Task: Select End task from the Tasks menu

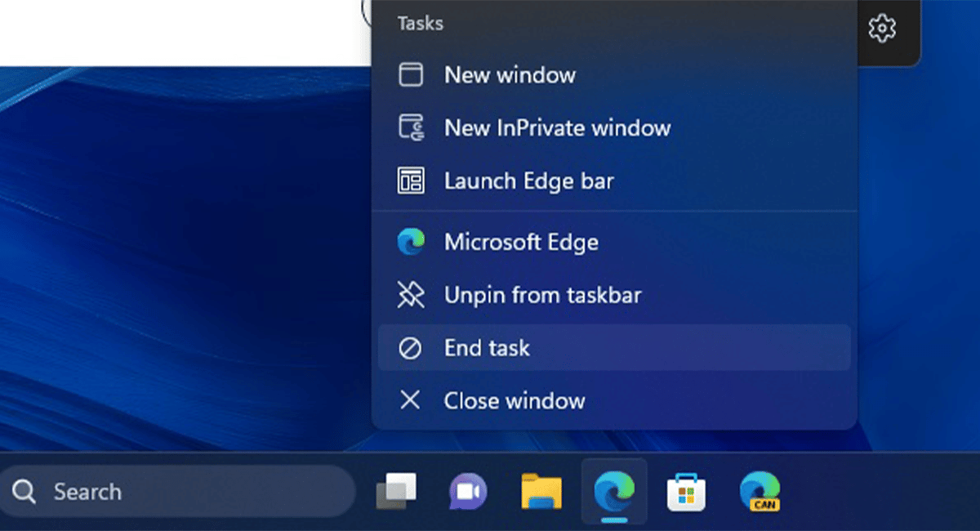Action: pyautogui.click(x=487, y=347)
